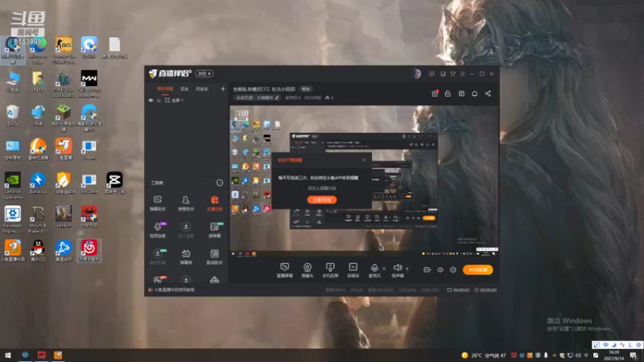Open the 房管助手 tool in the toolbox

[x=186, y=204]
